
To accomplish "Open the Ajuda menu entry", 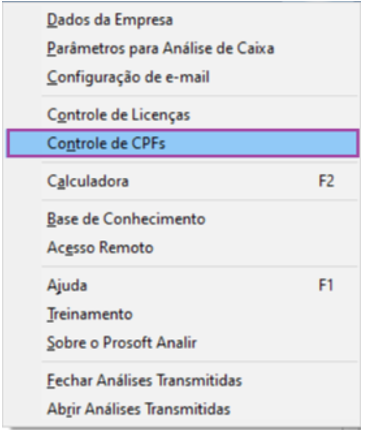I will [x=183, y=285].
